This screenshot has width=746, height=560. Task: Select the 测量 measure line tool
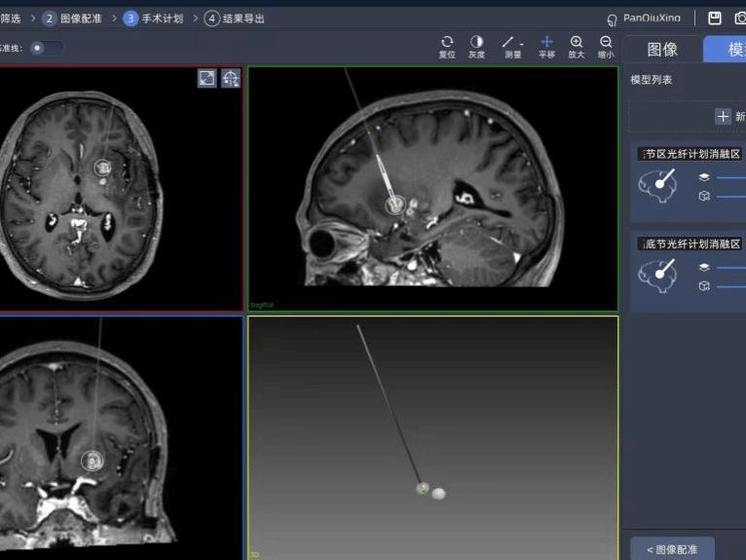tap(508, 43)
